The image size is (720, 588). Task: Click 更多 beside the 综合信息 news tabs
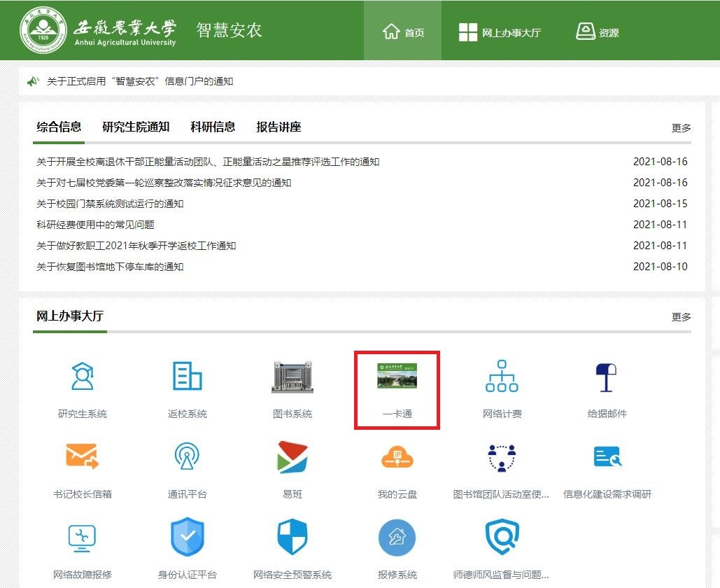[x=681, y=128]
